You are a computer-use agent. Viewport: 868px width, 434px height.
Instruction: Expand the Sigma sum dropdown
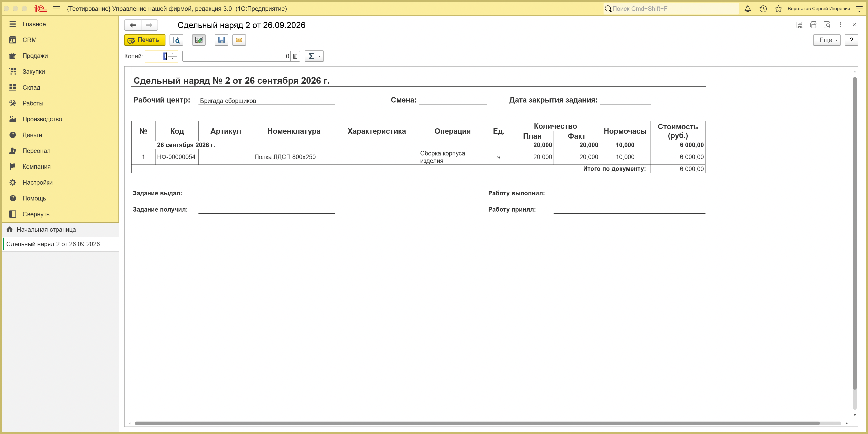coord(314,56)
